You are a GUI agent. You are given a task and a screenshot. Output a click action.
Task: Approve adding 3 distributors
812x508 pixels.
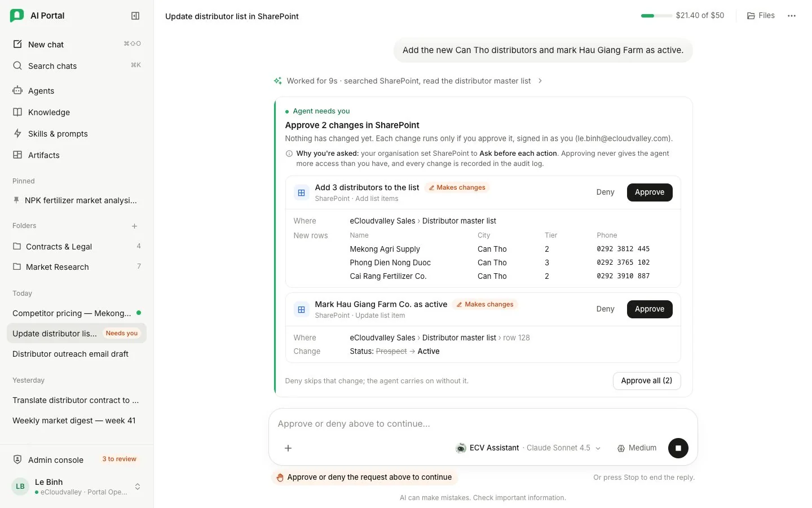650,192
